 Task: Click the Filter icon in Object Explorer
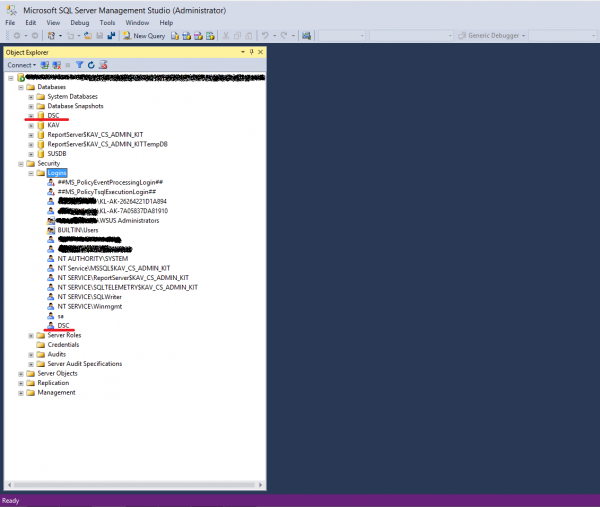78,65
